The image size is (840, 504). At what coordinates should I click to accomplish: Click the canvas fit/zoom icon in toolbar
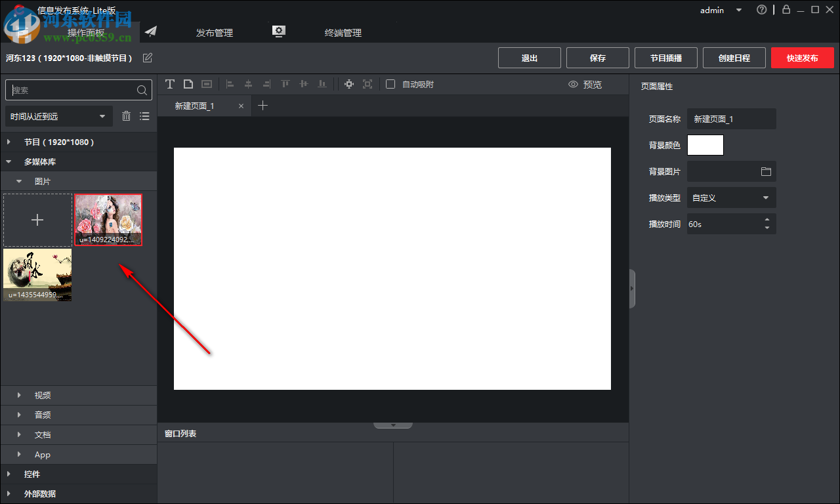(367, 84)
